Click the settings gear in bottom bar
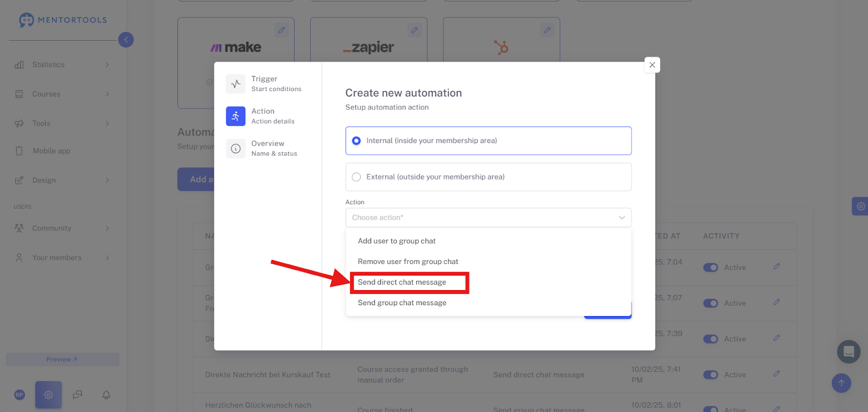The height and width of the screenshot is (412, 868). pyautogui.click(x=48, y=395)
